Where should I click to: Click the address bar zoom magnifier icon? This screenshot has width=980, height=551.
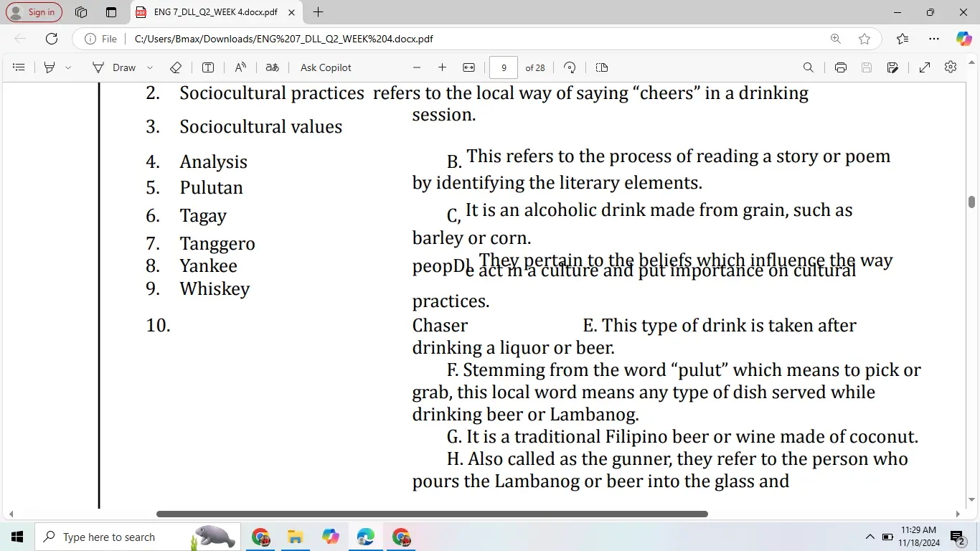coord(836,39)
